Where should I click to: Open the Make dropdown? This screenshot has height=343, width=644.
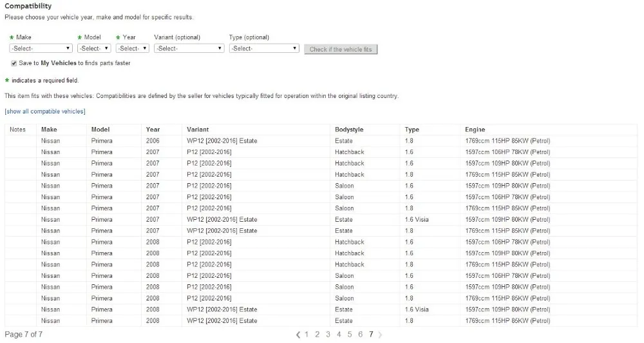(41, 48)
